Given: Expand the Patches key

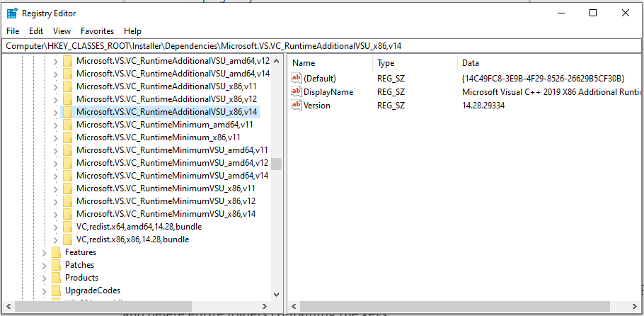Looking at the screenshot, I should click(45, 266).
